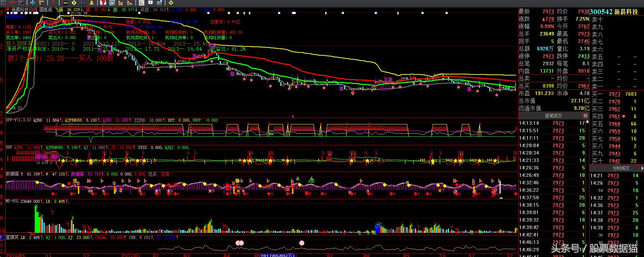Click the MY-VOL volume indicator label

(12, 201)
